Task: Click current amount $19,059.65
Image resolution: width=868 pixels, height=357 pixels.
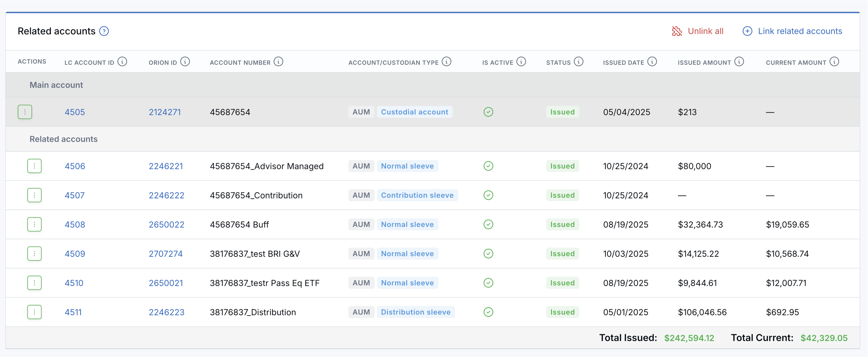Action: click(787, 224)
